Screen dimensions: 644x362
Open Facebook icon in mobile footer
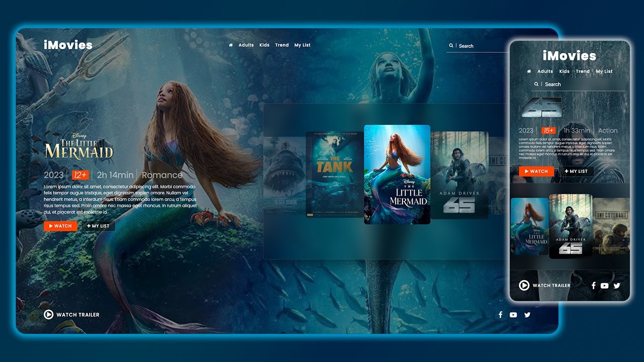coord(594,286)
